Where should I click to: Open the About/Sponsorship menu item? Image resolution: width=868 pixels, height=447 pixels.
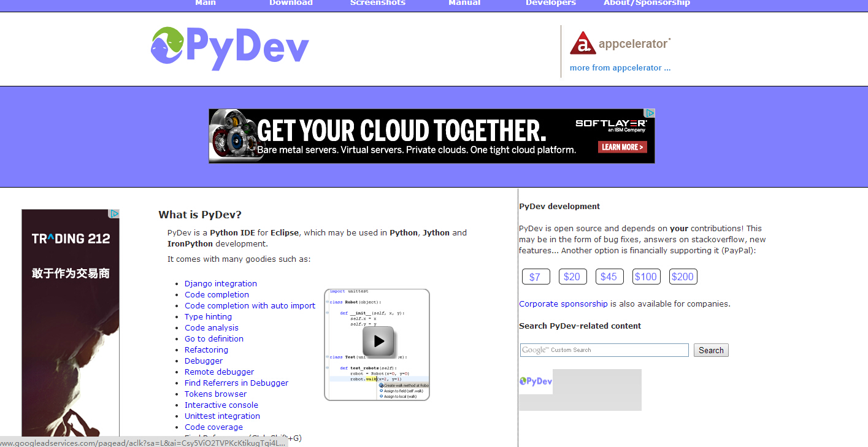point(647,3)
